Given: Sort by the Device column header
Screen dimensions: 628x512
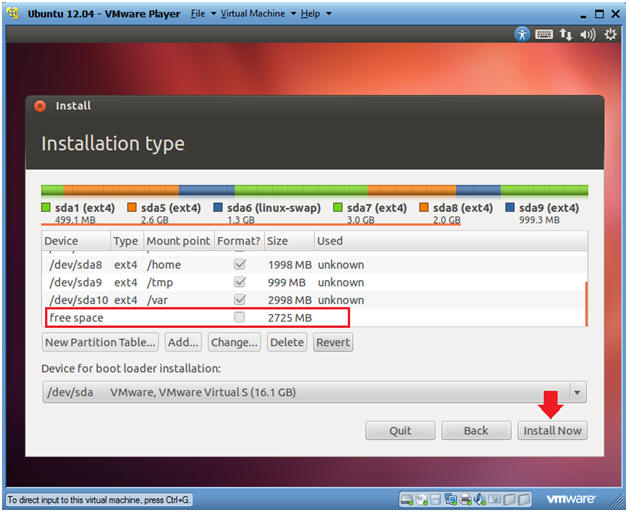Looking at the screenshot, I should click(x=76, y=241).
